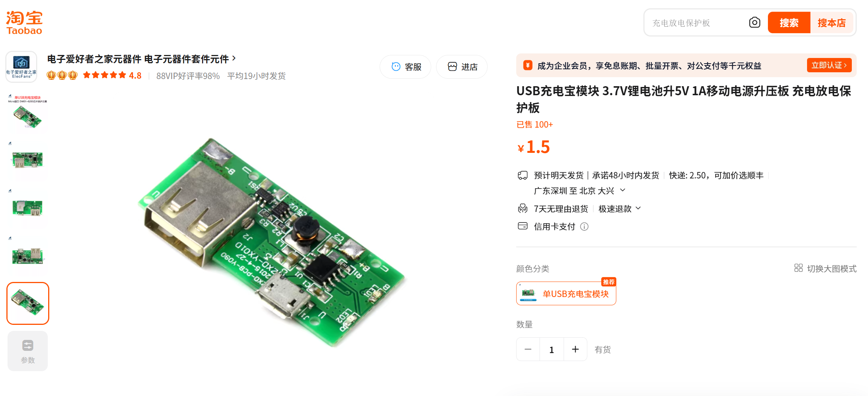This screenshot has height=396, width=868.
Task: Click the Taobao logo
Action: click(x=24, y=23)
